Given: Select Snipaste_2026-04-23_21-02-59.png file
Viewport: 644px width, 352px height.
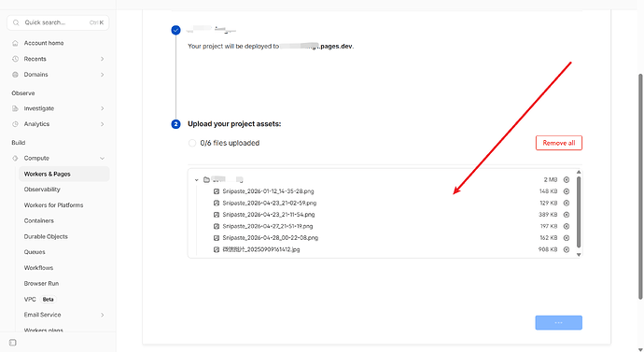Looking at the screenshot, I should pyautogui.click(x=270, y=203).
